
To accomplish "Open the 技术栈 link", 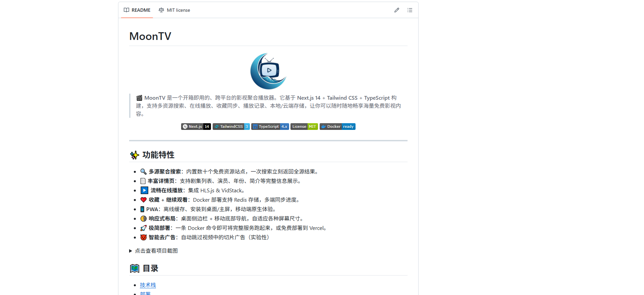I will click(148, 285).
